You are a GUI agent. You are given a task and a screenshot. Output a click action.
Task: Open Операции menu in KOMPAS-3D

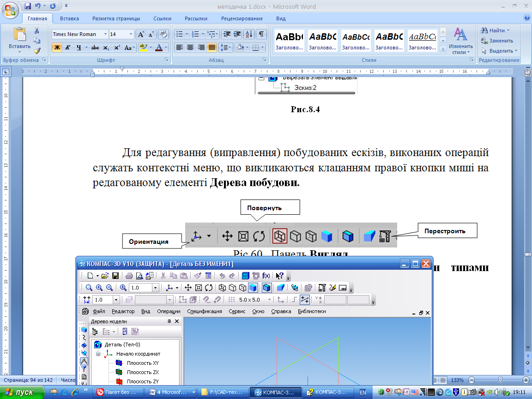(169, 311)
